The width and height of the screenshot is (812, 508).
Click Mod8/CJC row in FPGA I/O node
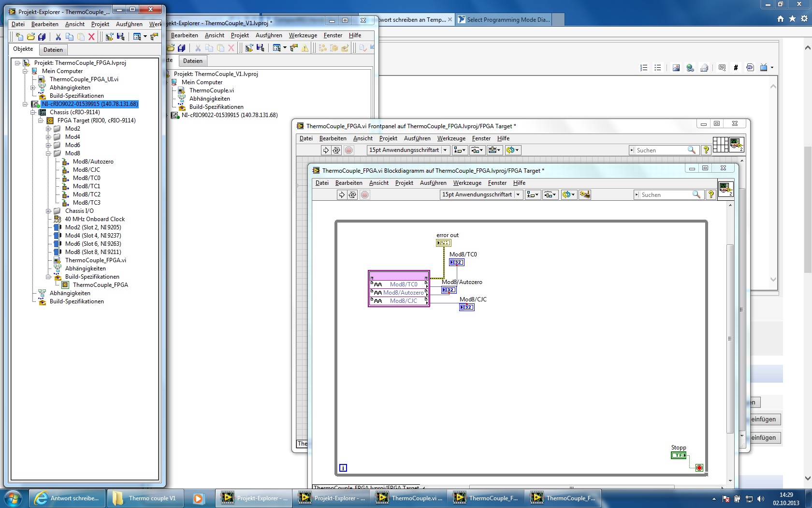[x=399, y=301]
